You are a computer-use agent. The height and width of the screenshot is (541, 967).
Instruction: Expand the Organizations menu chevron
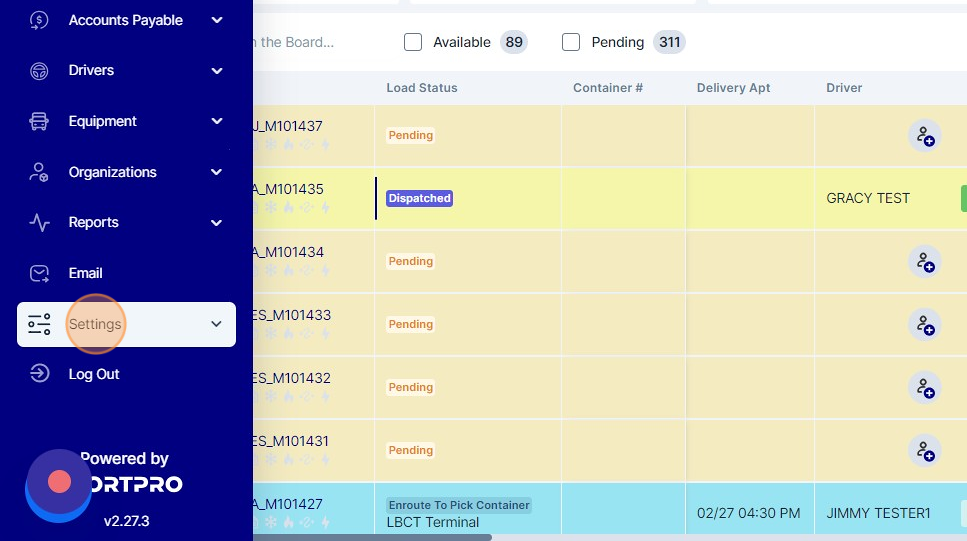[216, 172]
